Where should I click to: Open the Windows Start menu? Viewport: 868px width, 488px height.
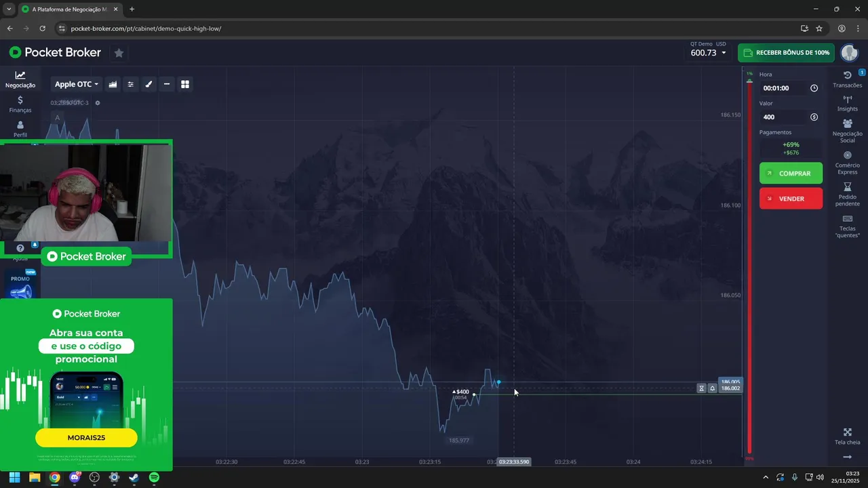(14, 477)
